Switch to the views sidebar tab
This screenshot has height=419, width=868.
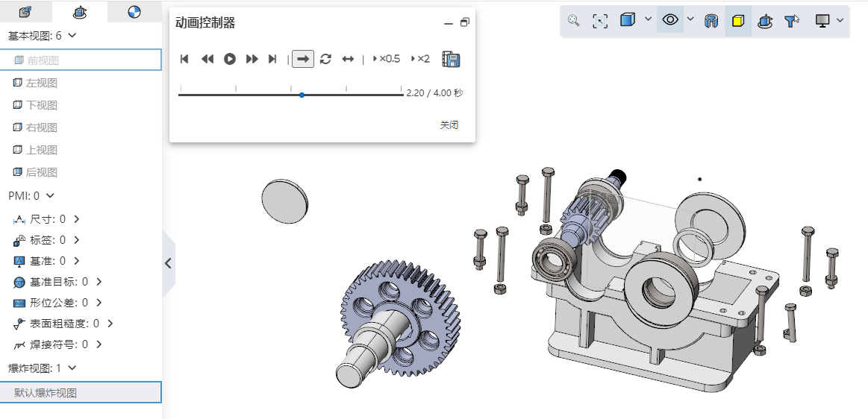(80, 12)
